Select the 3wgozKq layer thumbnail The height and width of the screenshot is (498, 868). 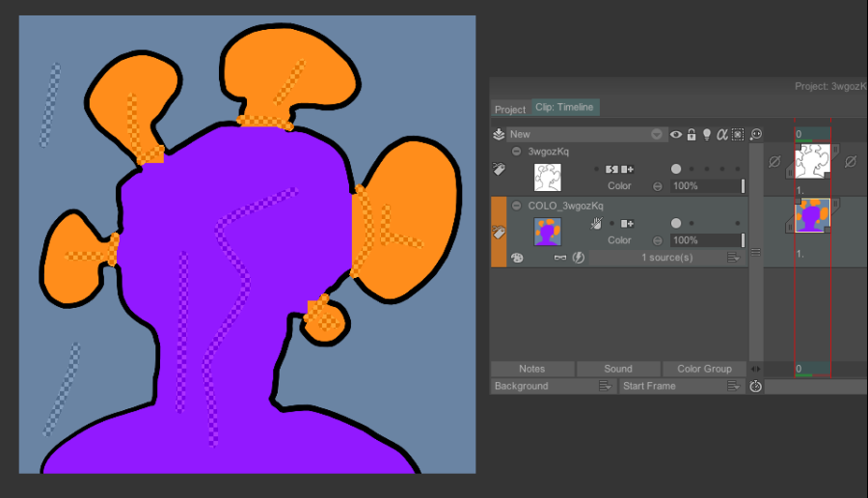[x=548, y=178]
